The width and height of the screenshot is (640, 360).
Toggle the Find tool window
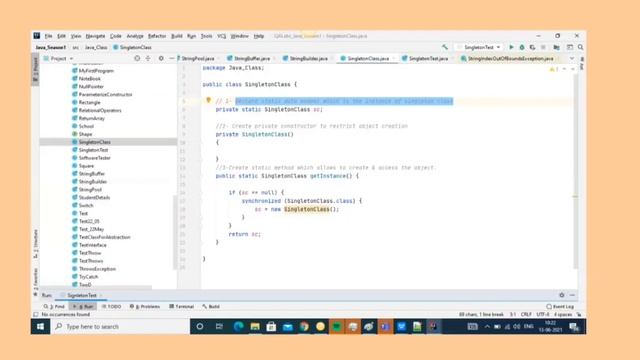[x=54, y=307]
